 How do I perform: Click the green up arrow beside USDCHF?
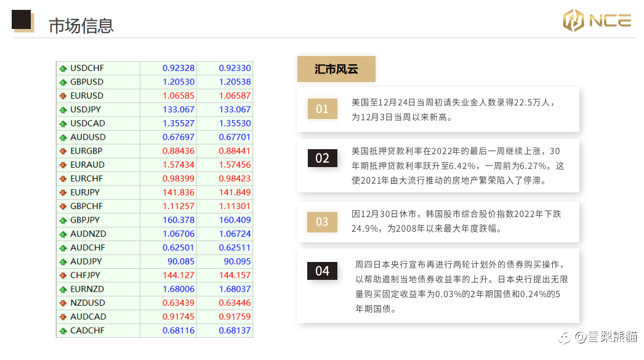tap(63, 68)
